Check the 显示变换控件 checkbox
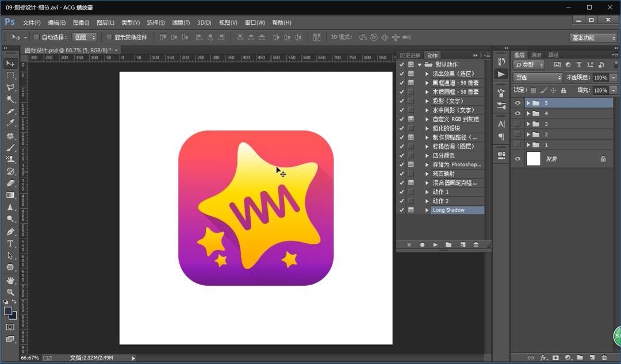The height and width of the screenshot is (364, 621). click(x=109, y=37)
